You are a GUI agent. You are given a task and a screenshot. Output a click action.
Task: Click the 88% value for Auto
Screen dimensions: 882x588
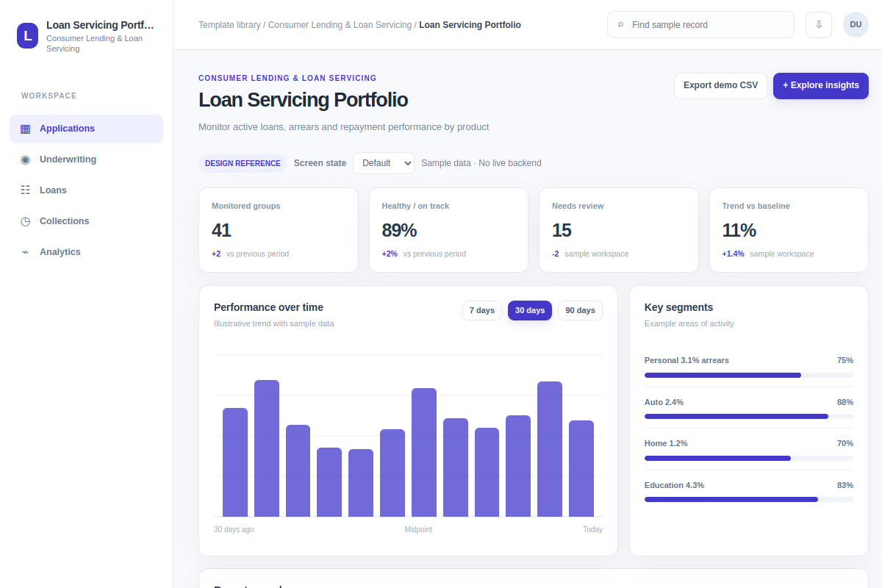pyautogui.click(x=845, y=402)
